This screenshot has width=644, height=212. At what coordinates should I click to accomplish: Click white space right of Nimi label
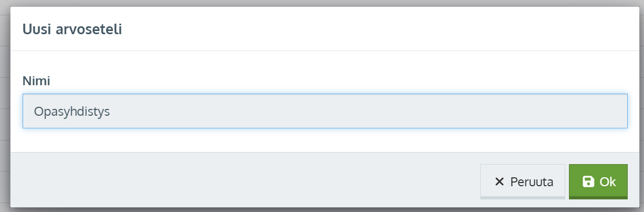tap(315, 81)
